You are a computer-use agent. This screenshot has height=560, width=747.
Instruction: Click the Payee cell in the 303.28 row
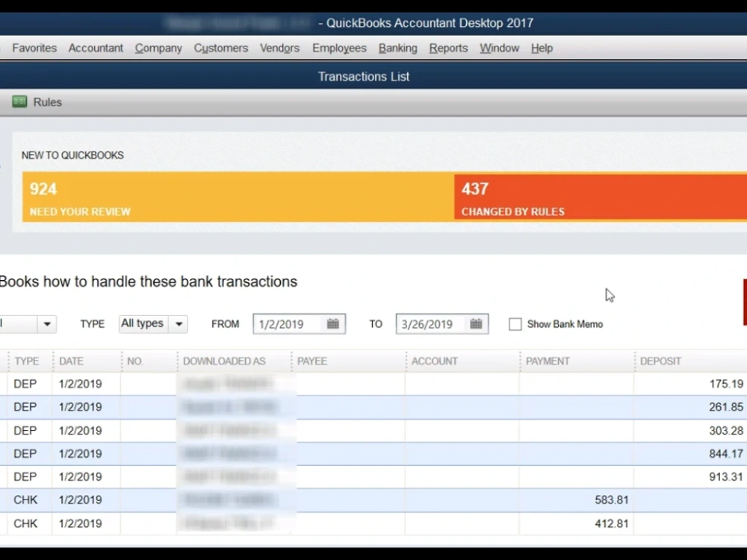[x=350, y=431]
